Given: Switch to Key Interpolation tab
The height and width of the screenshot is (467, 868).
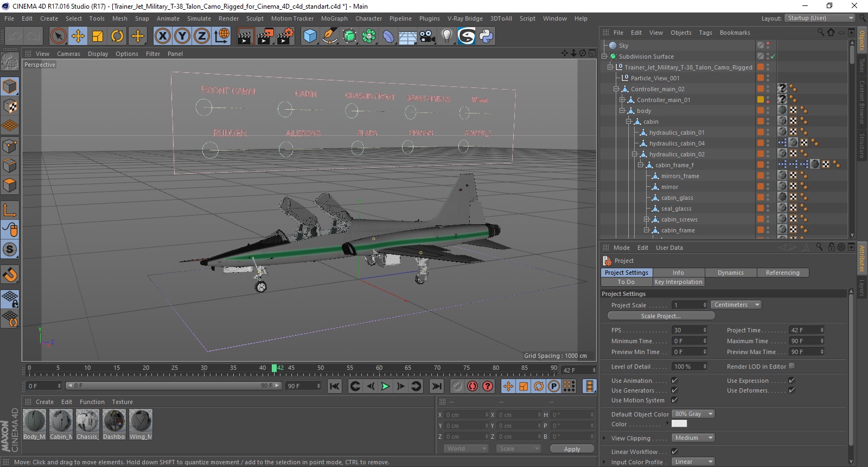Looking at the screenshot, I should (678, 282).
